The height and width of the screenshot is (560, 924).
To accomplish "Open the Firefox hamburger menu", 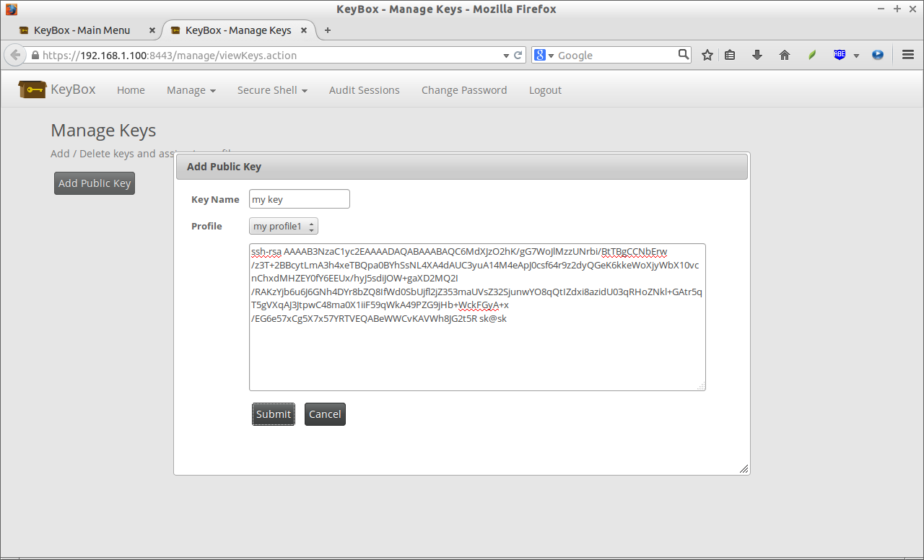I will coord(908,55).
